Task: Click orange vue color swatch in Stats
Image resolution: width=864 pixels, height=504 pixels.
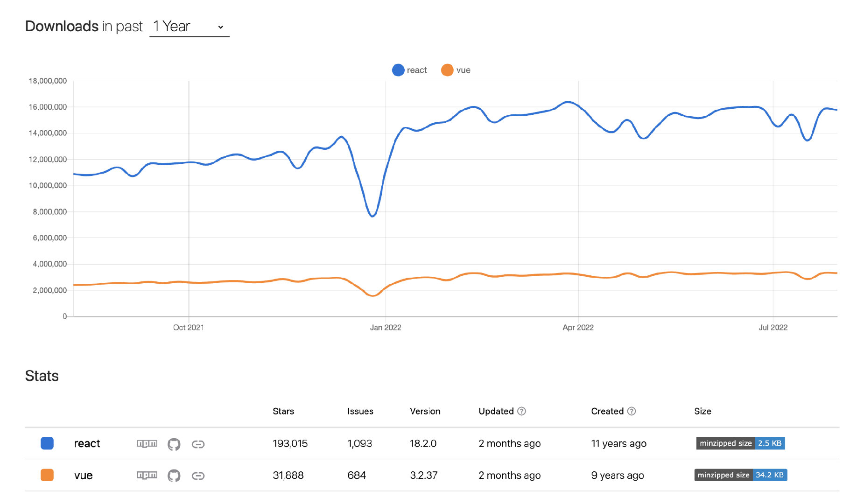Action: coord(47,475)
